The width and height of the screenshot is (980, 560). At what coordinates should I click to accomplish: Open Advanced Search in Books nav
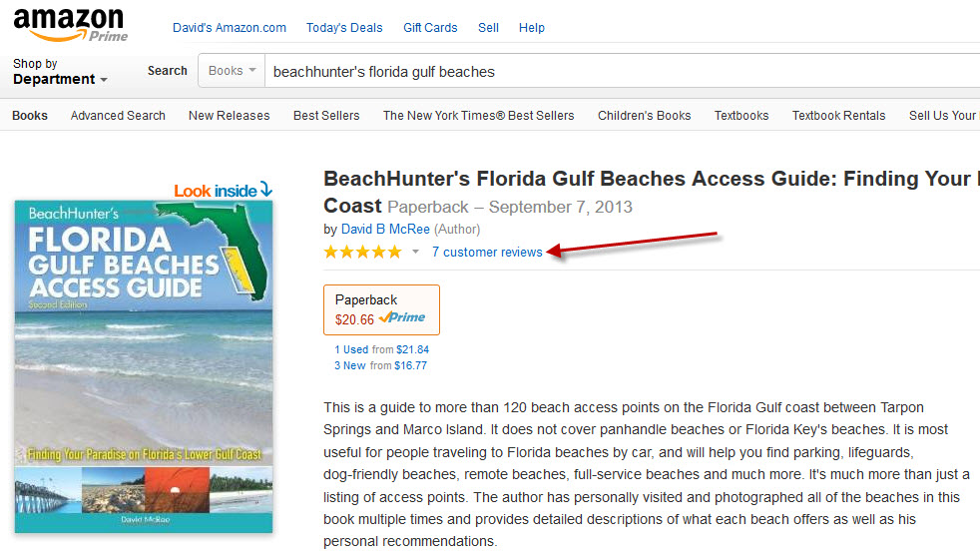[118, 116]
